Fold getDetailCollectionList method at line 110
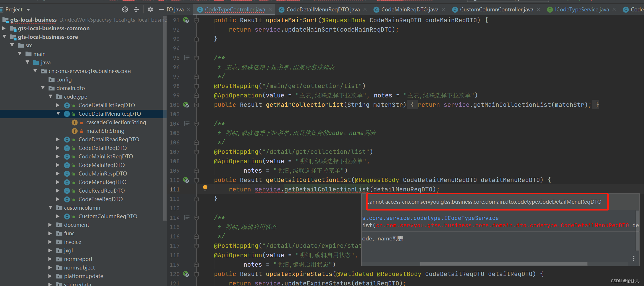 (x=197, y=180)
